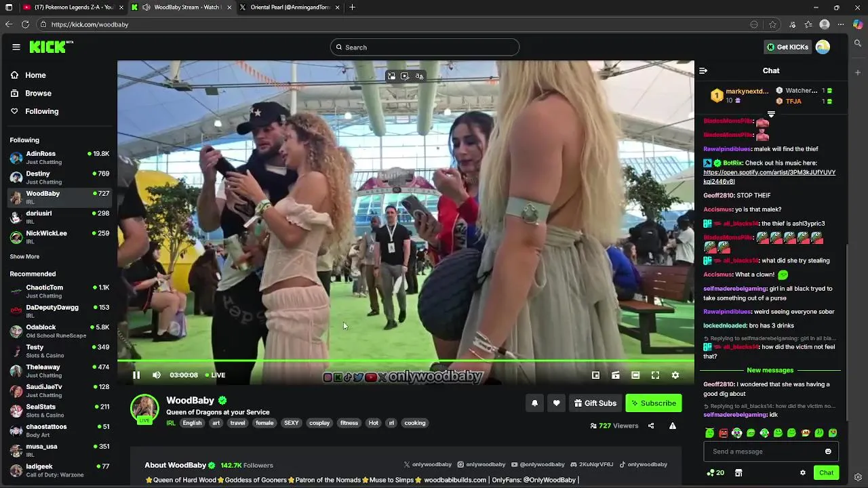
Task: Click the Gift Subs button
Action: click(x=595, y=403)
